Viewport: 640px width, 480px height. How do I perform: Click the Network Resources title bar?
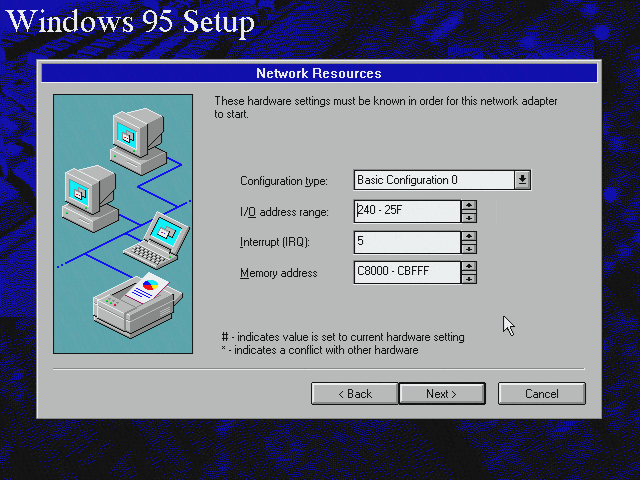[x=319, y=73]
